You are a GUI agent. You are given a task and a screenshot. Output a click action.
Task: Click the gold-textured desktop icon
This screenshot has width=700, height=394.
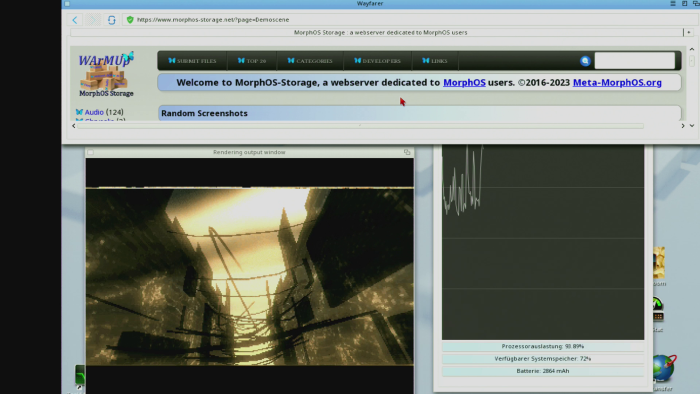(659, 262)
